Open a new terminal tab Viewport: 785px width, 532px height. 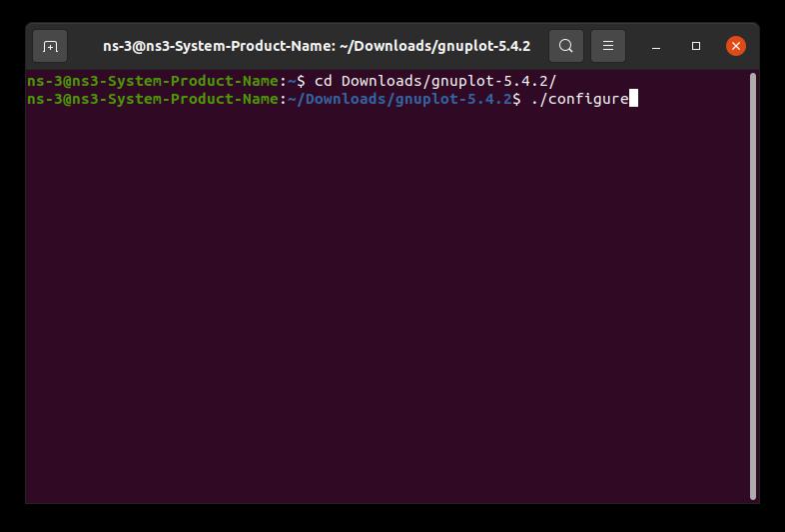click(x=50, y=46)
